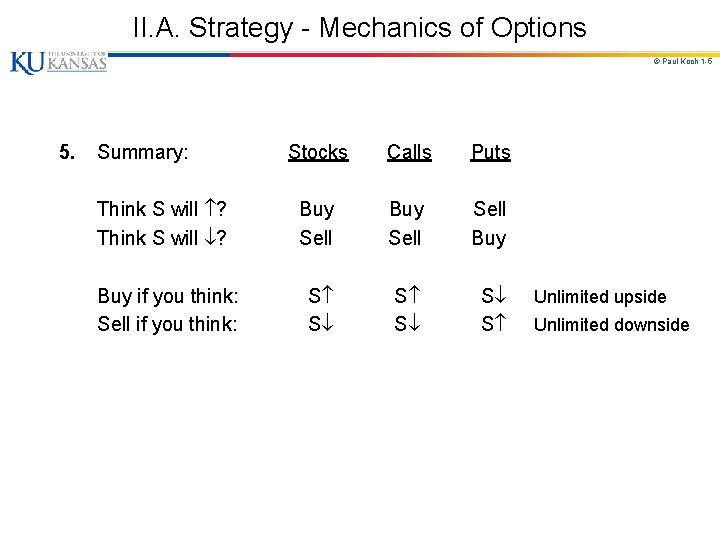The width and height of the screenshot is (720, 540).
Task: Select the underlined 'Calls' column heading
Action: [409, 152]
